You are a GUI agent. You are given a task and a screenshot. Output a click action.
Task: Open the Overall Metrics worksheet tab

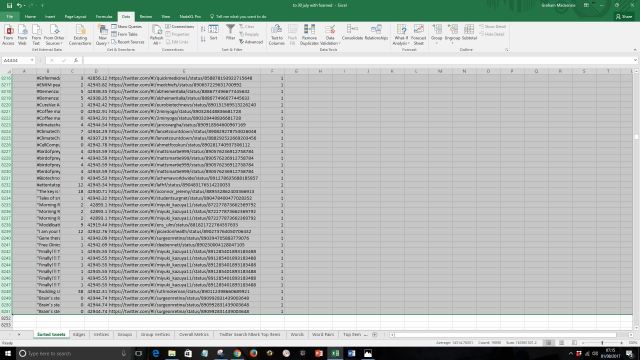point(194,335)
